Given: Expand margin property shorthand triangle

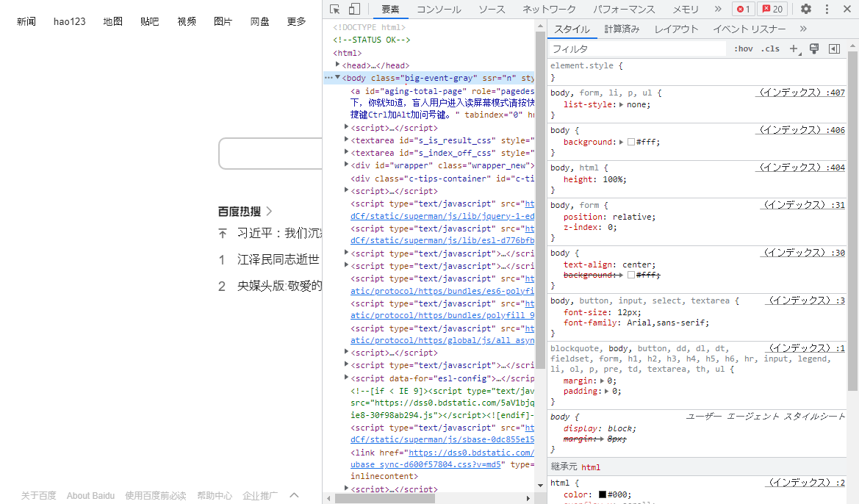Looking at the screenshot, I should pyautogui.click(x=603, y=381).
